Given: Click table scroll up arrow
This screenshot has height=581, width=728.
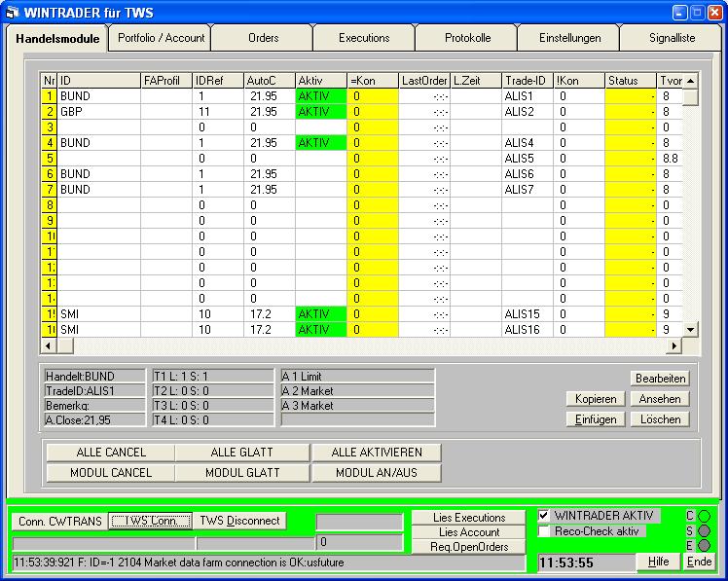Looking at the screenshot, I should pyautogui.click(x=690, y=81).
